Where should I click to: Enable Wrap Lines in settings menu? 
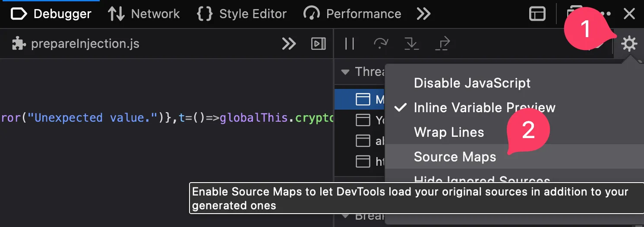[x=449, y=132]
